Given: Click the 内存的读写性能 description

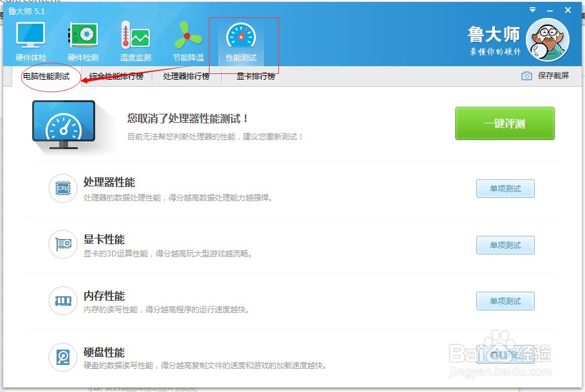Looking at the screenshot, I should pyautogui.click(x=166, y=310).
